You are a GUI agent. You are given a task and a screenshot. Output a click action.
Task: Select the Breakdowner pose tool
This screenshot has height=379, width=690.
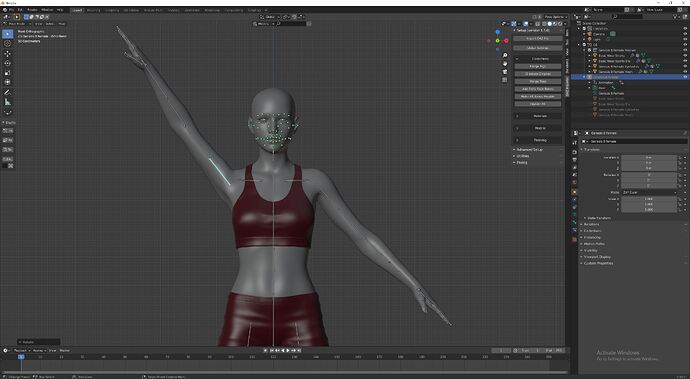pyautogui.click(x=7, y=112)
